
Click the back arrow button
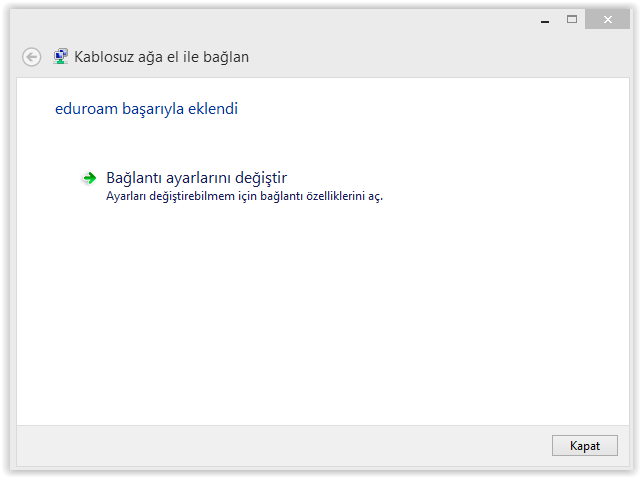(x=31, y=57)
